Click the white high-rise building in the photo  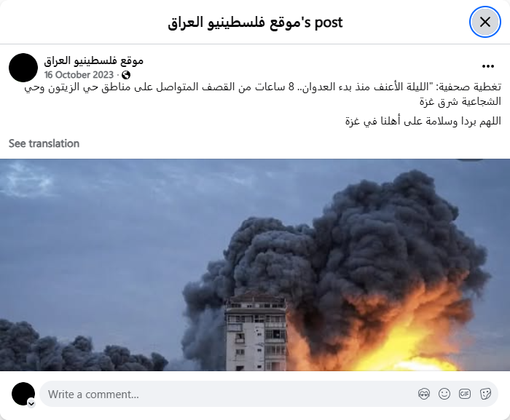[x=256, y=332]
